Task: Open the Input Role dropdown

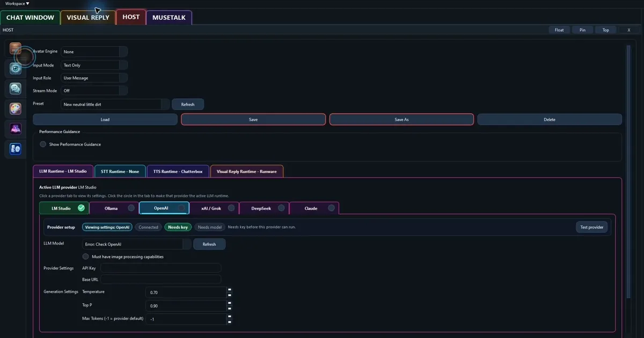Action: point(94,78)
